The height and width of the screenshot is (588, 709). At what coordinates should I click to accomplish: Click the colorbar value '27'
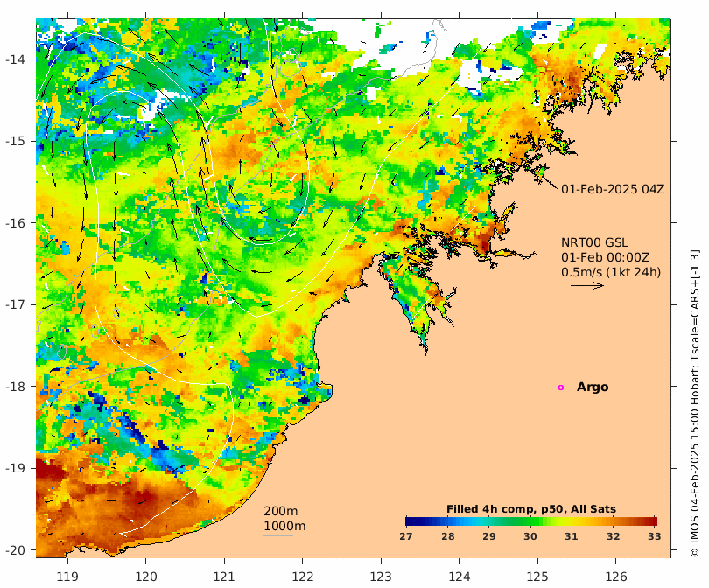point(406,536)
